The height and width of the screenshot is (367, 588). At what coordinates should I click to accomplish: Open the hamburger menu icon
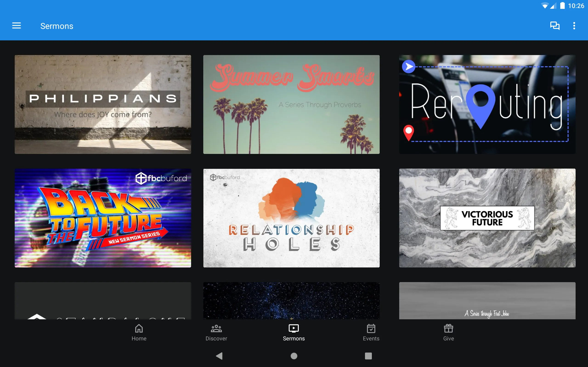(x=17, y=26)
